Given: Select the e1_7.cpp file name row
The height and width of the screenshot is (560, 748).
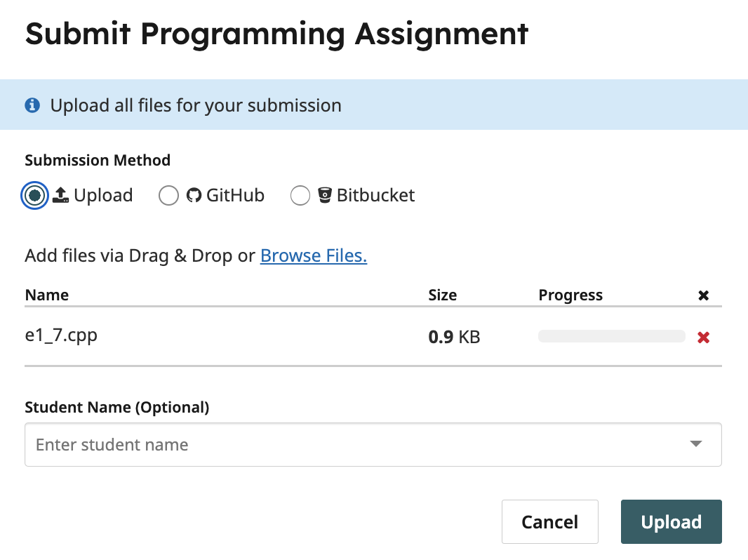Looking at the screenshot, I should pyautogui.click(x=61, y=335).
